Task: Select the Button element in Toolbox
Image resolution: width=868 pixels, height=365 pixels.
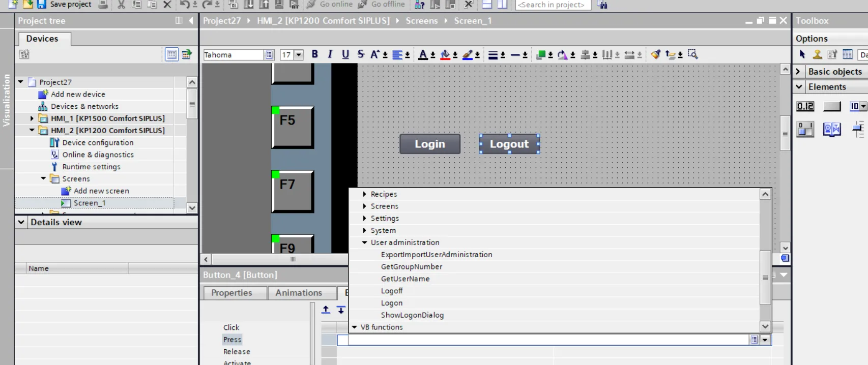Action: pos(832,106)
